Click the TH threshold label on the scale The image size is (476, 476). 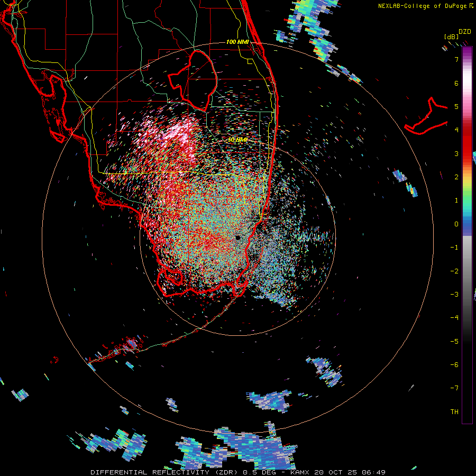click(454, 412)
